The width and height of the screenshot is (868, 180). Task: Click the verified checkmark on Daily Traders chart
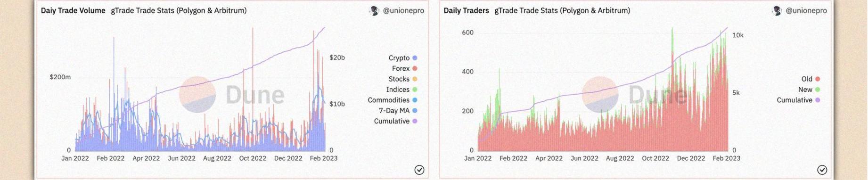(822, 170)
